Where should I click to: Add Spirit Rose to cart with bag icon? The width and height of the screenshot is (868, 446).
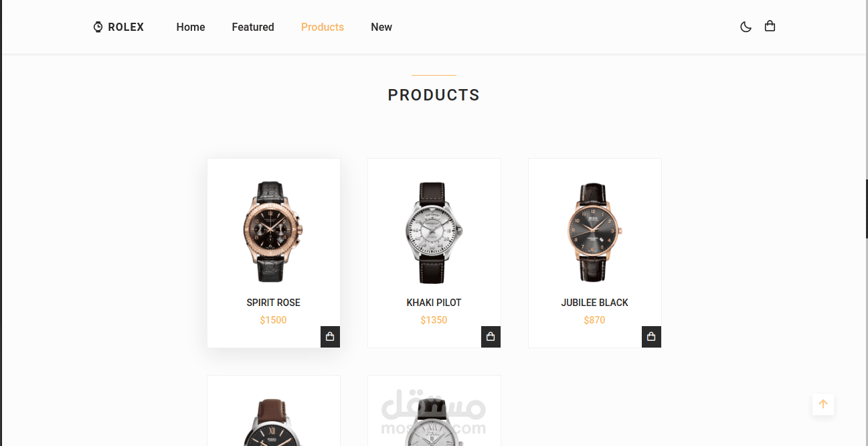click(x=330, y=337)
